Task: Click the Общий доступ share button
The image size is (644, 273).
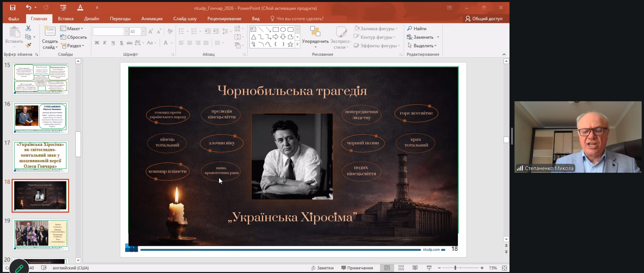Action: click(483, 19)
